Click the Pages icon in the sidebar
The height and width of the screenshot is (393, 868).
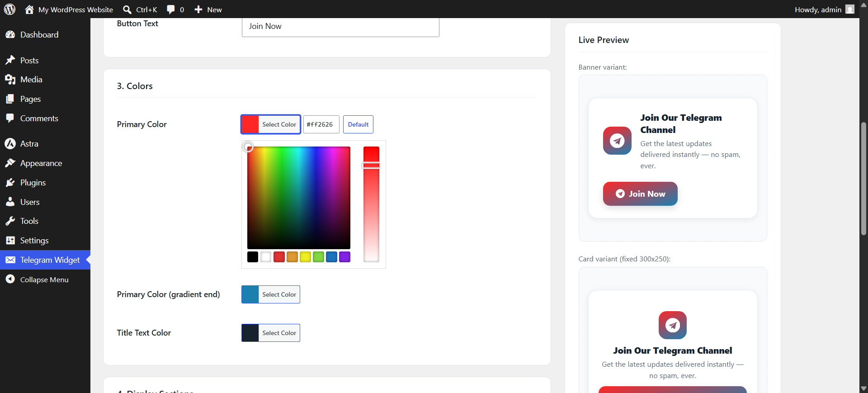(x=10, y=99)
